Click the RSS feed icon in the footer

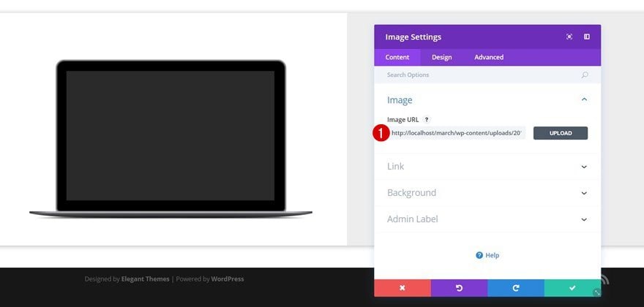(605, 279)
